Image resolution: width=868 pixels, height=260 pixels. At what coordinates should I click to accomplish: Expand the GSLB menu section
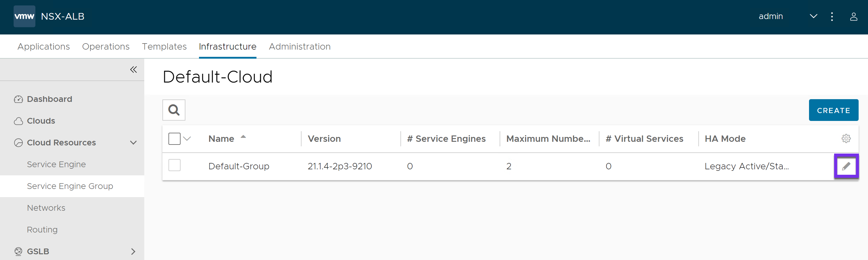click(x=133, y=251)
